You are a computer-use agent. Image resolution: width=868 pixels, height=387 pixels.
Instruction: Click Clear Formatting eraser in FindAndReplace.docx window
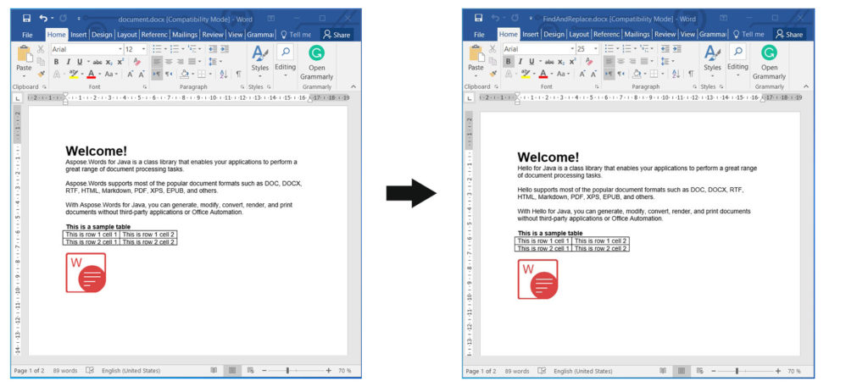[589, 62]
